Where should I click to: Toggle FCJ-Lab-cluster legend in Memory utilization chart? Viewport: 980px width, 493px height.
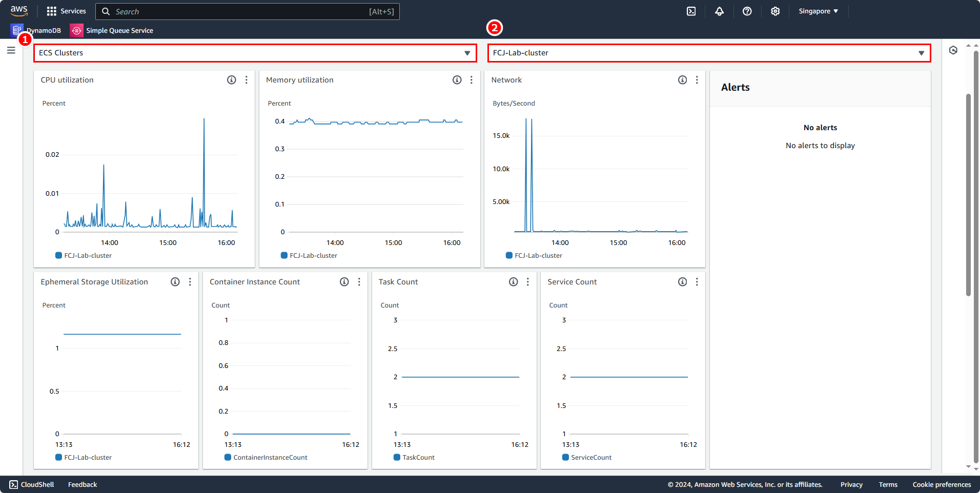click(309, 255)
